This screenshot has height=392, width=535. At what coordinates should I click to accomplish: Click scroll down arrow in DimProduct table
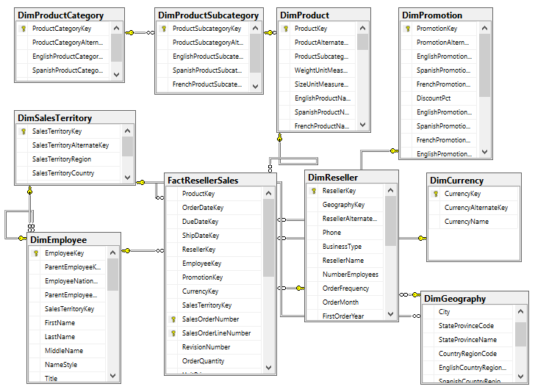coord(363,125)
